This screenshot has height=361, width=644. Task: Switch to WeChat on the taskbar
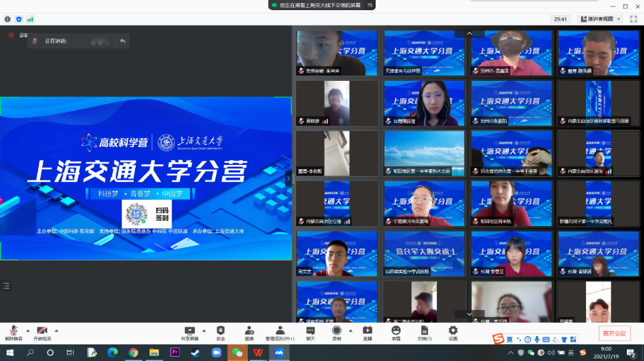tap(238, 352)
